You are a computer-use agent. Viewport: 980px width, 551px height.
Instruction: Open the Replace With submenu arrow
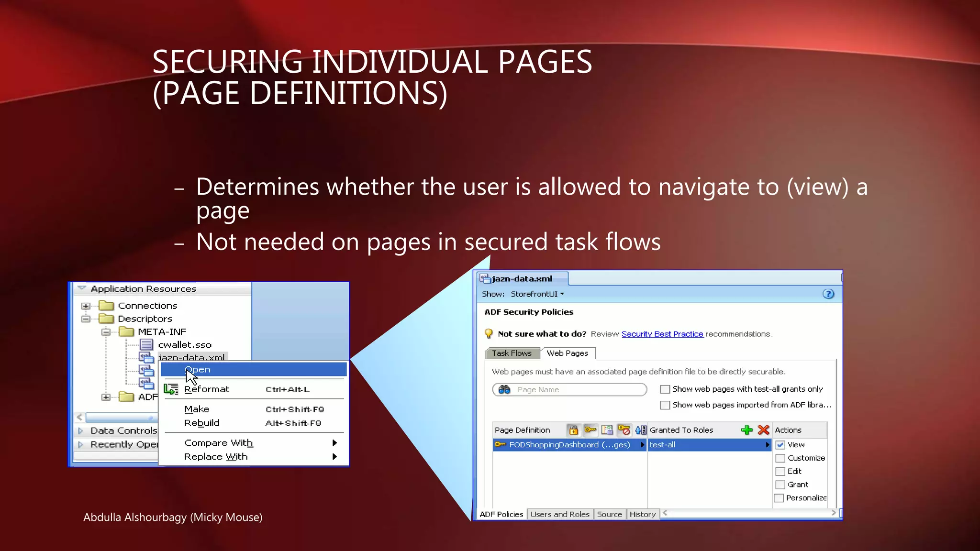click(334, 457)
